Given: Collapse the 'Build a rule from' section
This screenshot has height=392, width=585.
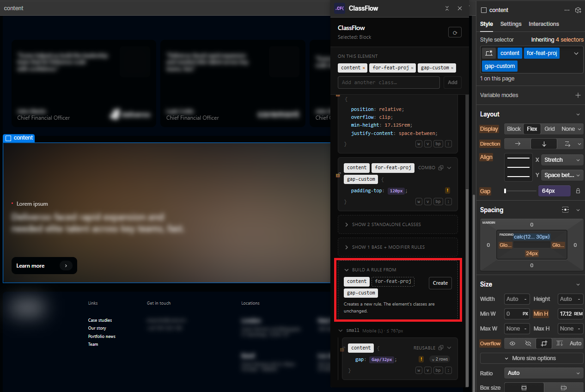Looking at the screenshot, I should point(347,270).
